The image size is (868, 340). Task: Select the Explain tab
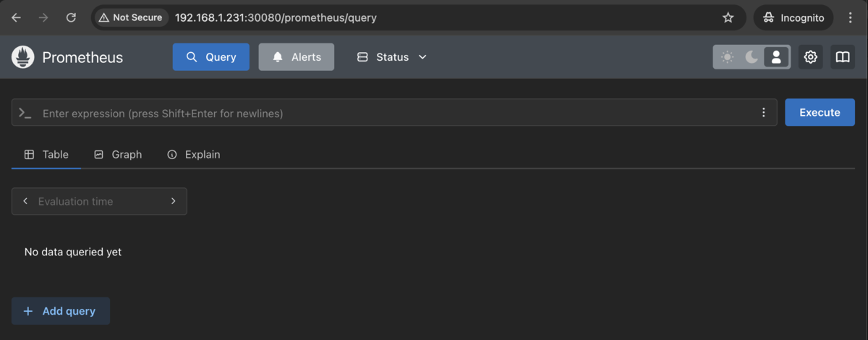coord(193,155)
